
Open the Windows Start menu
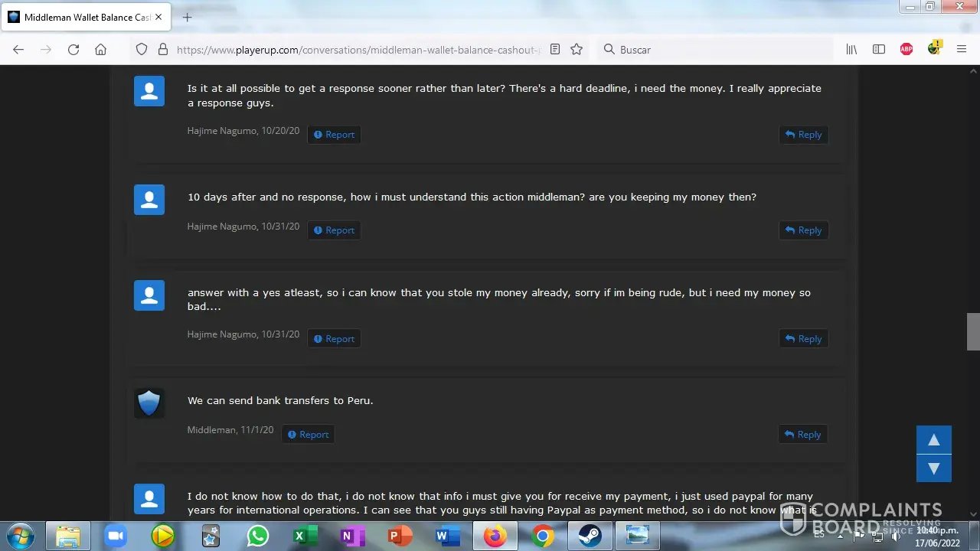21,536
